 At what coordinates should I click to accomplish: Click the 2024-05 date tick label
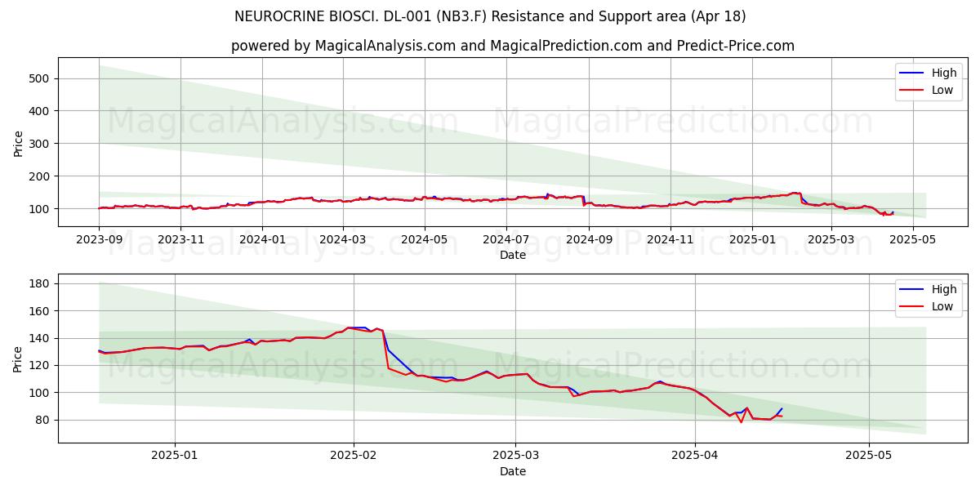424,239
